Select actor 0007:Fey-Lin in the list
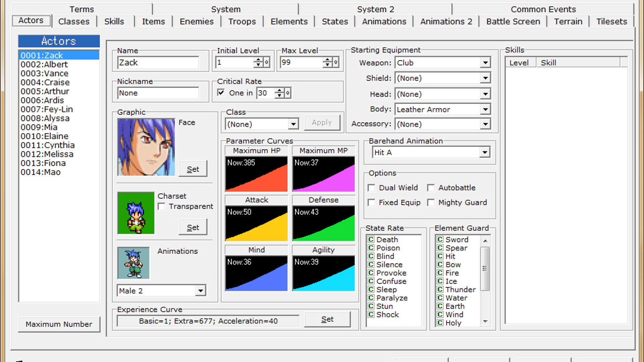The image size is (644, 362). tap(59, 109)
